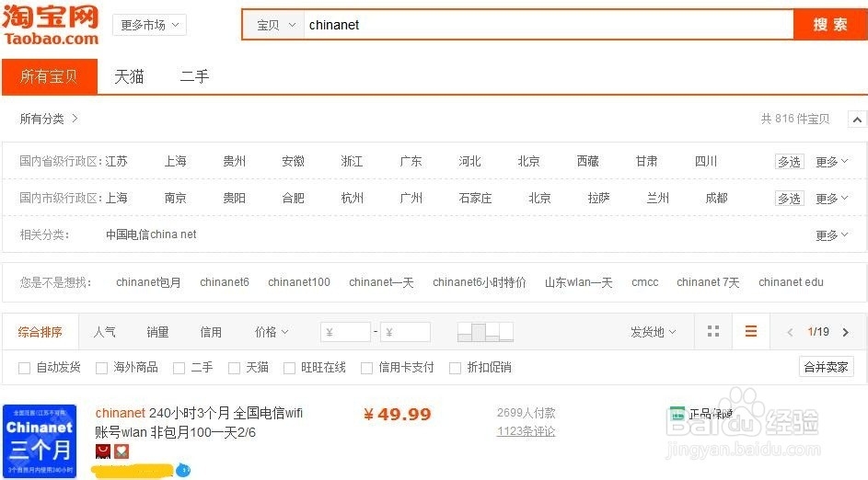Filter by province 江苏
This screenshot has width=868, height=480.
coord(116,161)
